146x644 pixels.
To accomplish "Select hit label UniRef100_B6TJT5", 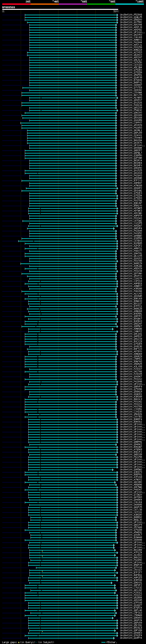I will tap(131, 95).
